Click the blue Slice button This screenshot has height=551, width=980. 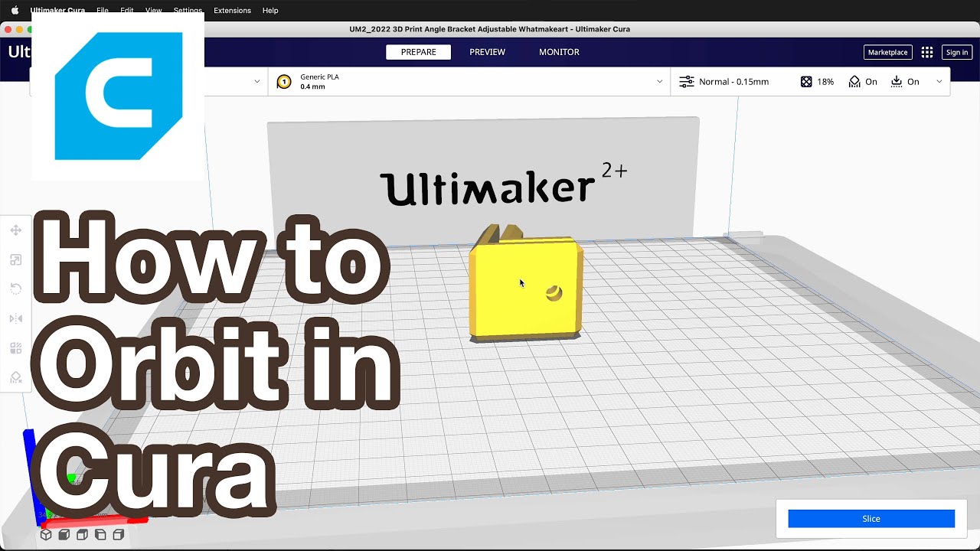[871, 519]
